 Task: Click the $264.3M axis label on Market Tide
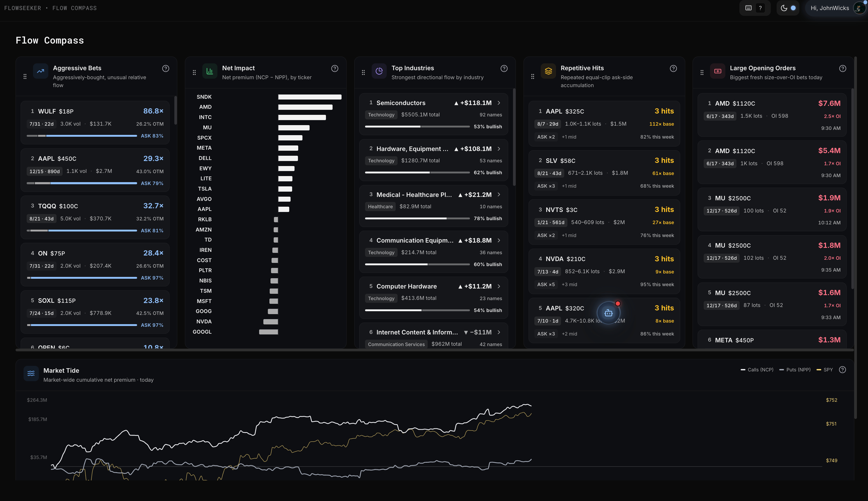[x=37, y=400]
